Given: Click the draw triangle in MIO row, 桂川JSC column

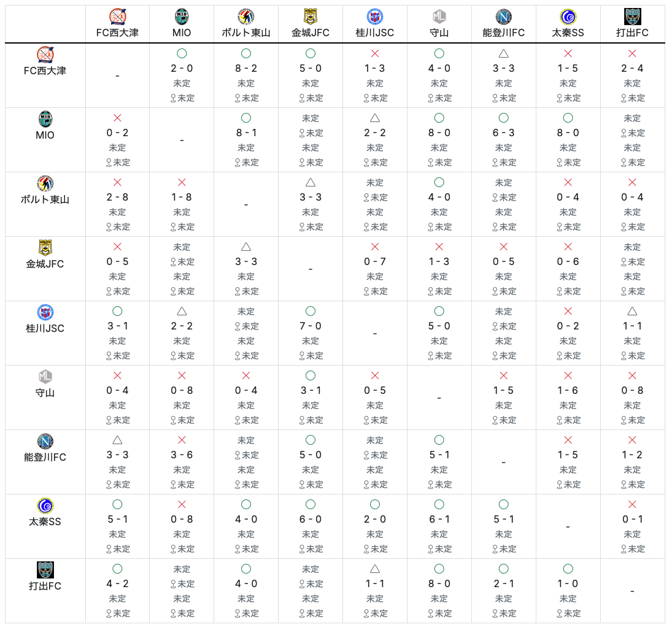Looking at the screenshot, I should click(x=375, y=118).
